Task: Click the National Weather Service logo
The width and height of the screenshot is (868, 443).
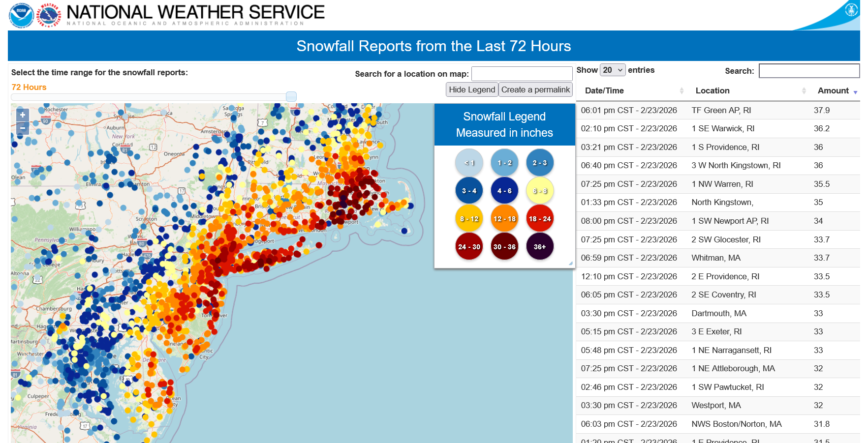Action: pos(49,15)
